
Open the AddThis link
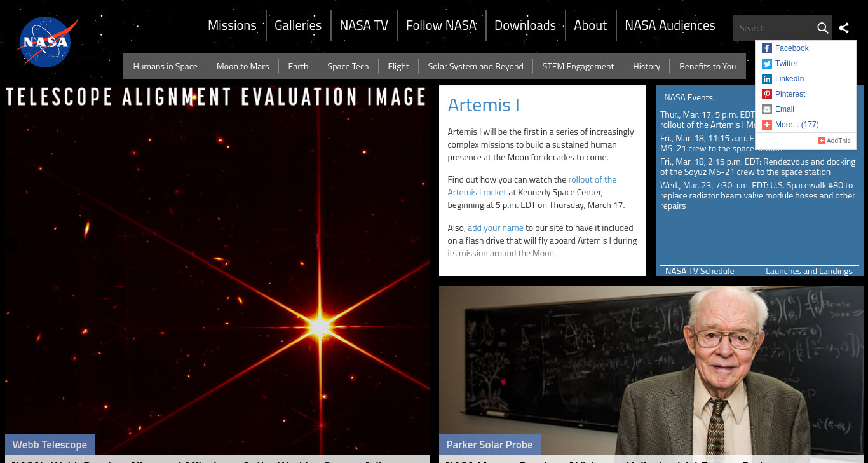[x=834, y=141]
